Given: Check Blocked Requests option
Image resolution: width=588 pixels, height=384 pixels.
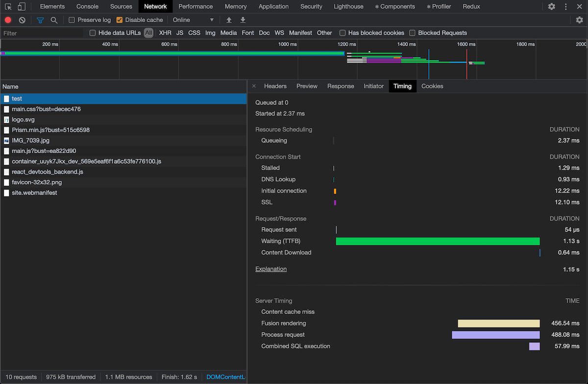Looking at the screenshot, I should click(x=412, y=33).
